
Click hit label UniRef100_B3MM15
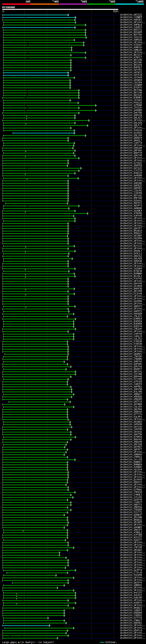tap(131, 319)
